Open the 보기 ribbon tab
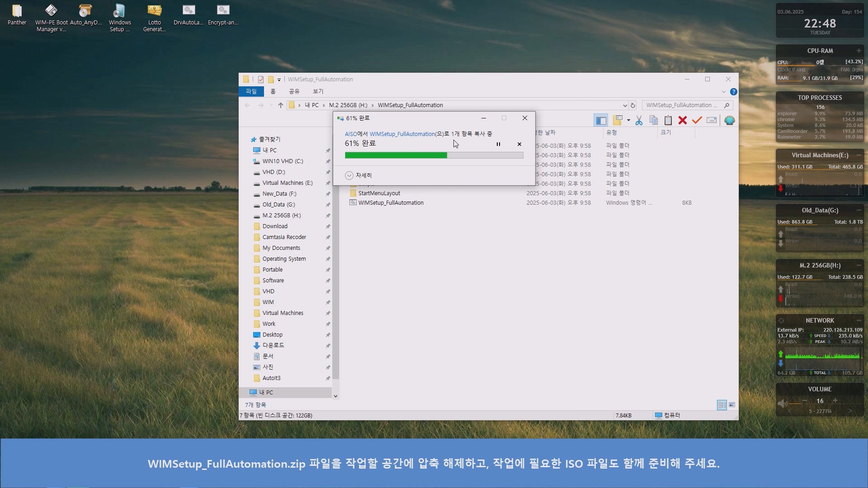The image size is (868, 488). point(318,91)
